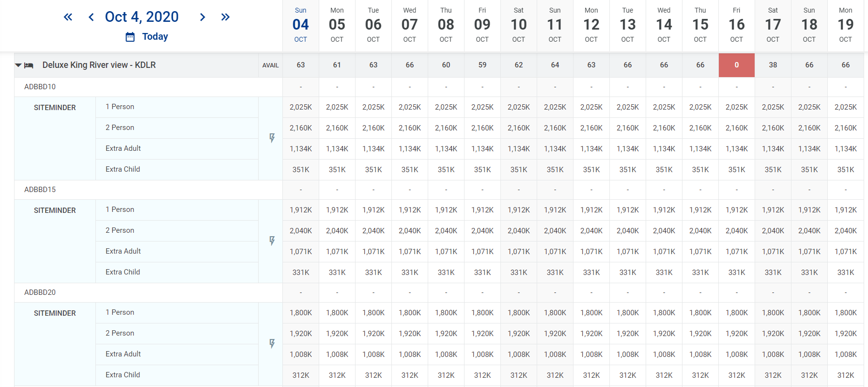This screenshot has height=387, width=868.
Task: Click the lightning icon in ADBBD10 SiteMinder block
Action: (272, 138)
